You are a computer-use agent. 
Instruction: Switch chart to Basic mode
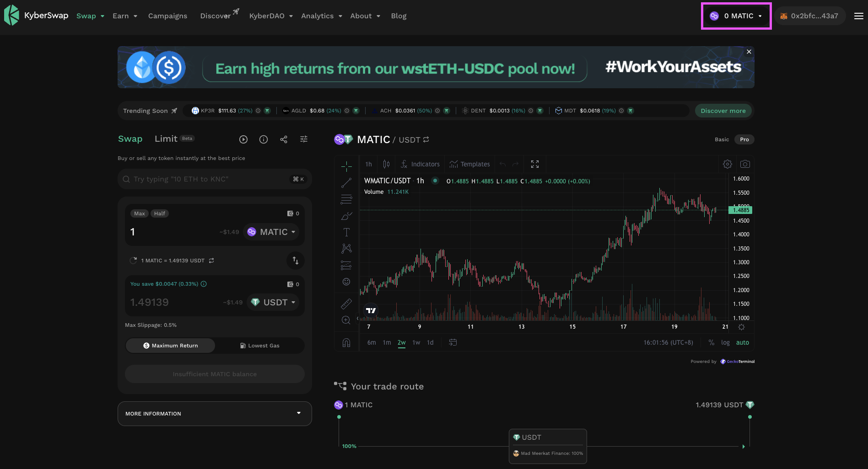click(x=722, y=139)
